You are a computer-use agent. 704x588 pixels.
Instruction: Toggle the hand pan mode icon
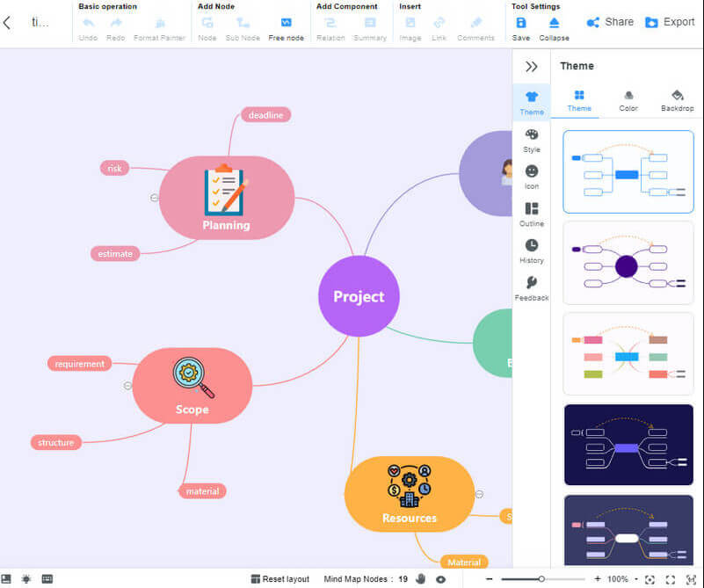[x=421, y=579]
